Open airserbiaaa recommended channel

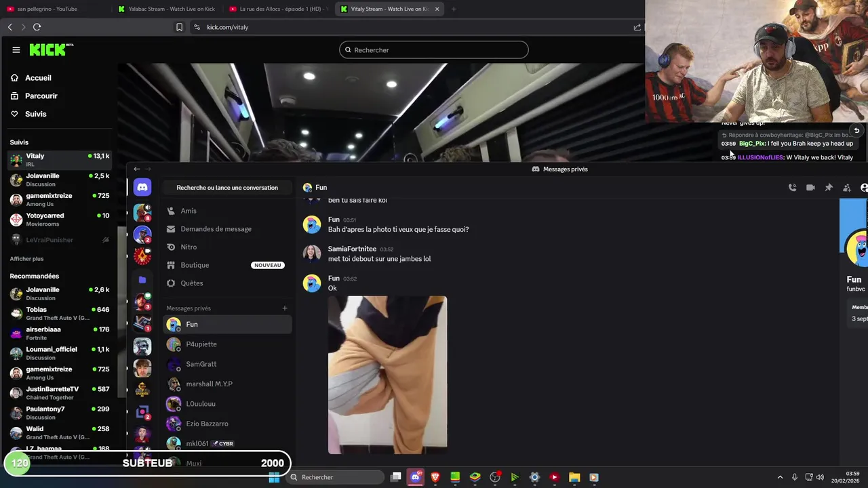tap(60, 333)
